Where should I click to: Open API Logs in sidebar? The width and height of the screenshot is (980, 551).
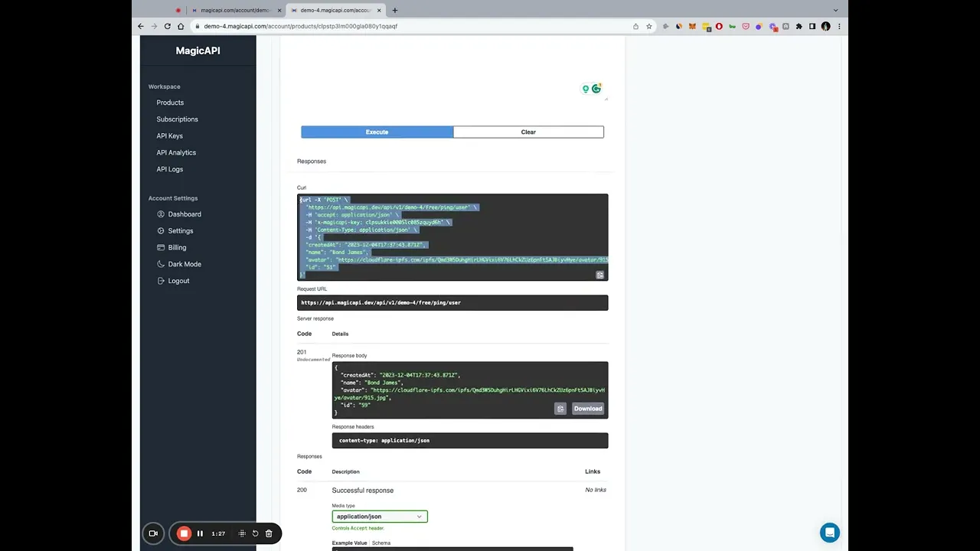pyautogui.click(x=169, y=169)
